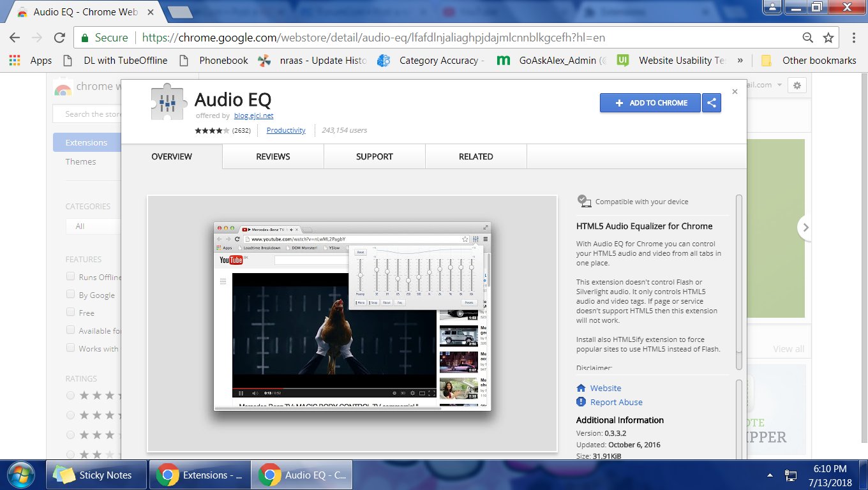Open Sticky Notes from the taskbar
Screen dimensions: 868x490
(x=96, y=475)
